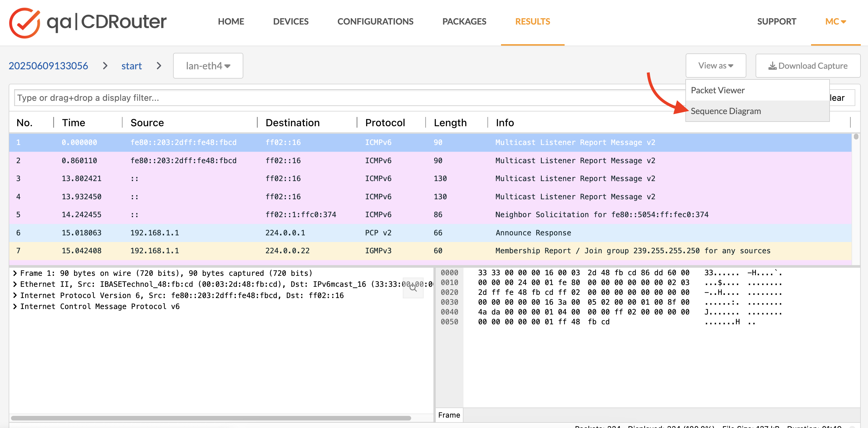Open the View as dropdown

tap(716, 66)
